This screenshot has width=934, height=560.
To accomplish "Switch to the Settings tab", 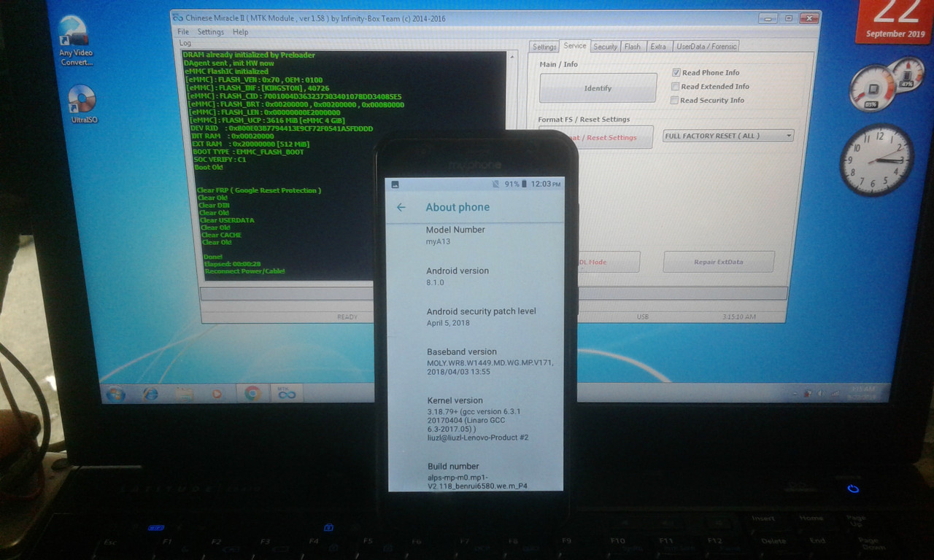I will (544, 47).
